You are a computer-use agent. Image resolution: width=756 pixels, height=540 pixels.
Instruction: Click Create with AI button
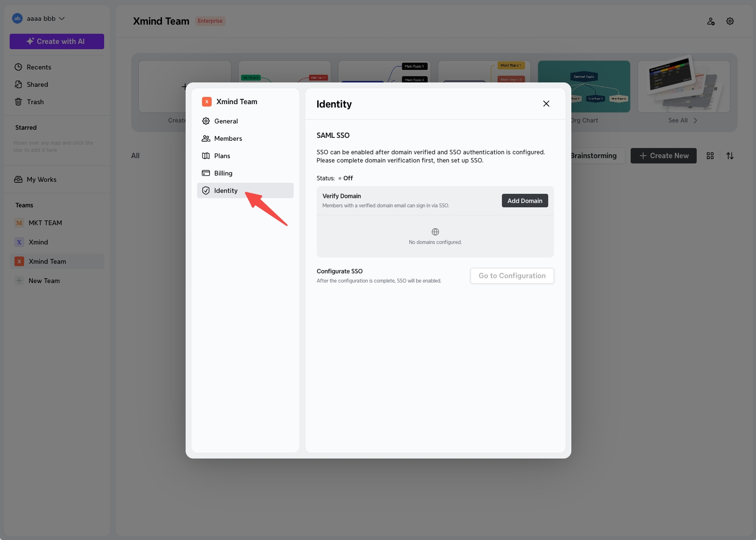click(x=57, y=41)
